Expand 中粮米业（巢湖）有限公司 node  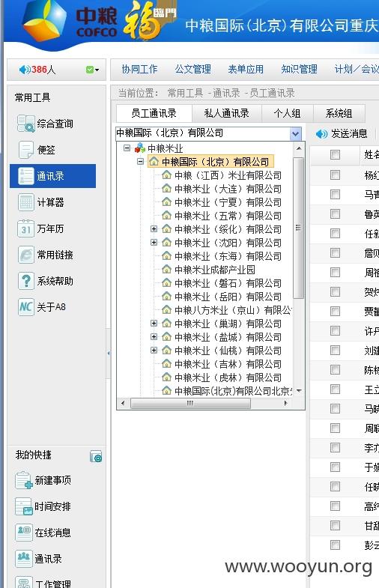154,324
